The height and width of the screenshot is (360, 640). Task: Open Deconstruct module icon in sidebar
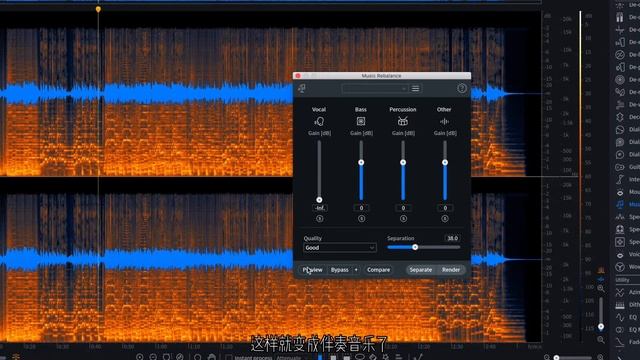point(620,117)
